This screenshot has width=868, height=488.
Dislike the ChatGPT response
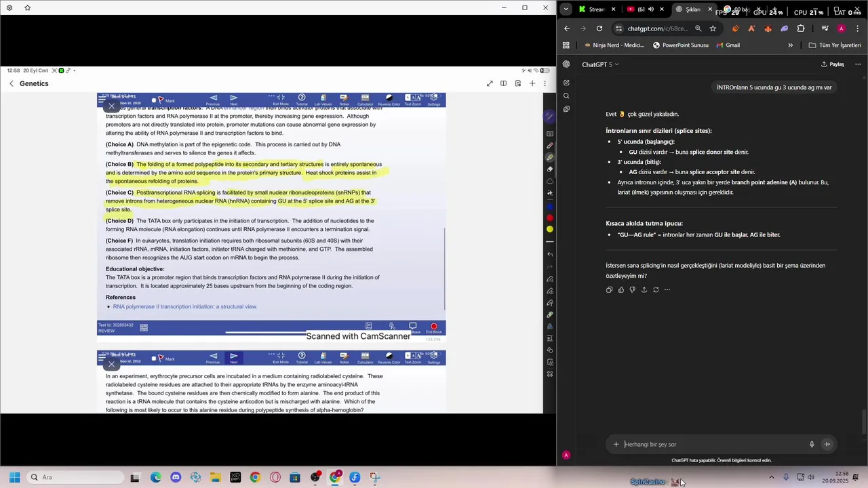[632, 289]
